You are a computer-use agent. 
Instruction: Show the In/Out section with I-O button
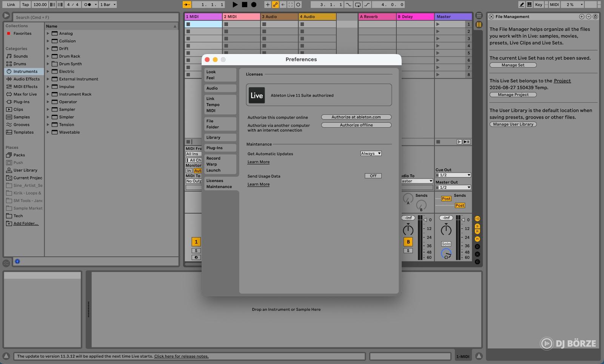(x=477, y=219)
